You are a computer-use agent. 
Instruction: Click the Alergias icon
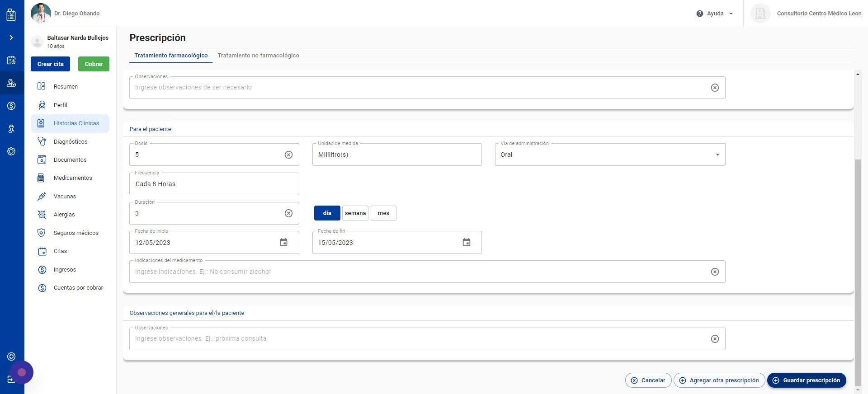click(x=42, y=215)
